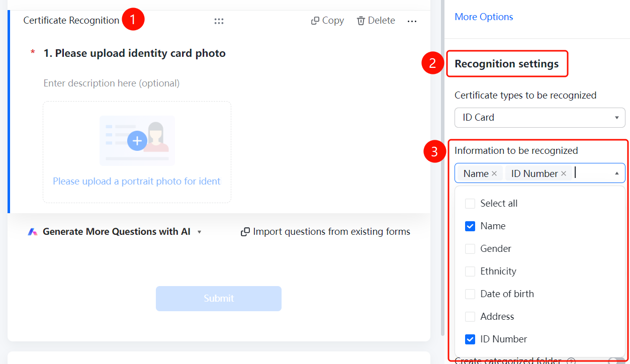Grab the six-dot drag handle icon
Image resolution: width=630 pixels, height=364 pixels.
[219, 21]
